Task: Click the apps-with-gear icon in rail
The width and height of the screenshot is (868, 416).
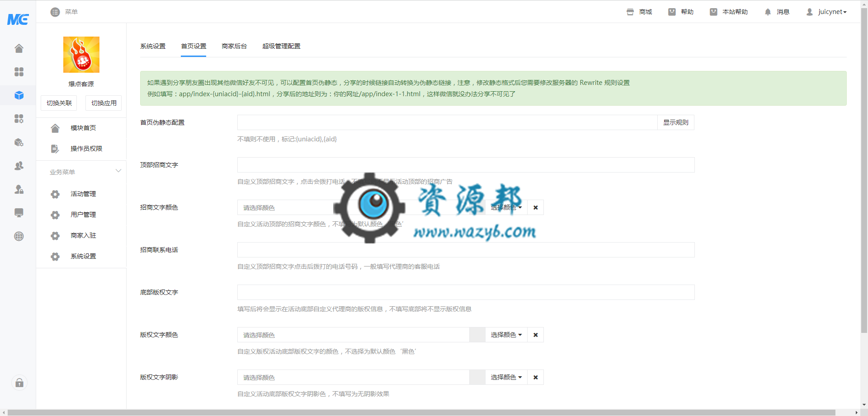Action: pyautogui.click(x=19, y=119)
